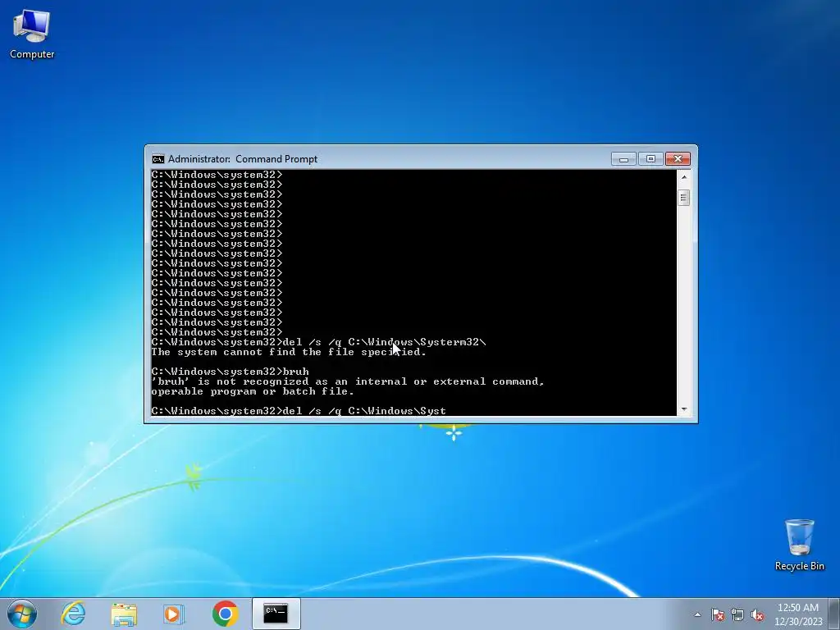840x630 pixels.
Task: Click the 'The system cannot find the file specified.' line
Action: pyautogui.click(x=289, y=352)
